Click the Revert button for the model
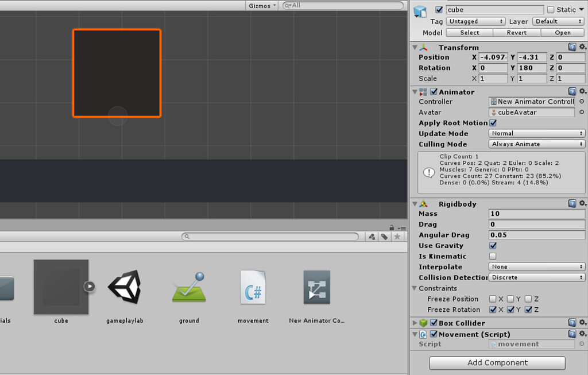The image size is (588, 375). (516, 32)
